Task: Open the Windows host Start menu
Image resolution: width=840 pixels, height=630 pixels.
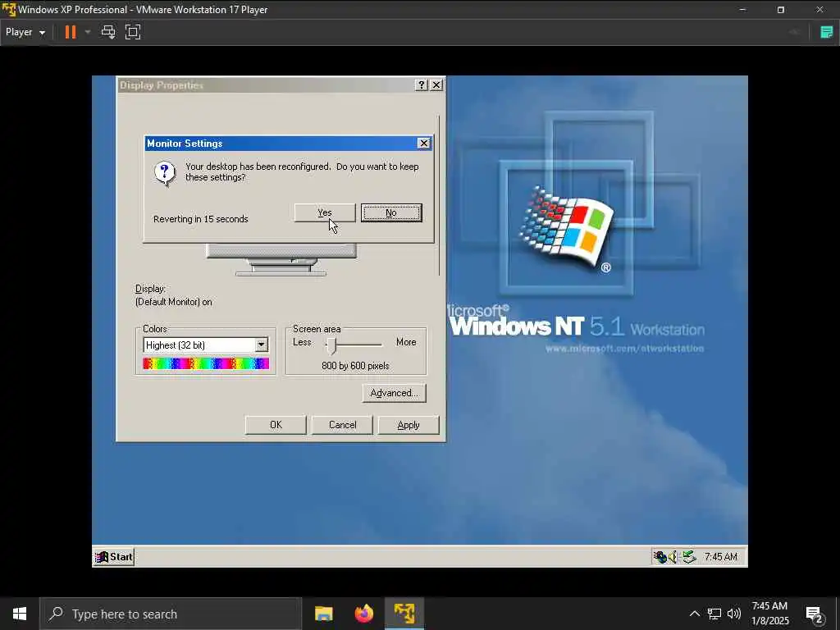Action: tap(20, 614)
